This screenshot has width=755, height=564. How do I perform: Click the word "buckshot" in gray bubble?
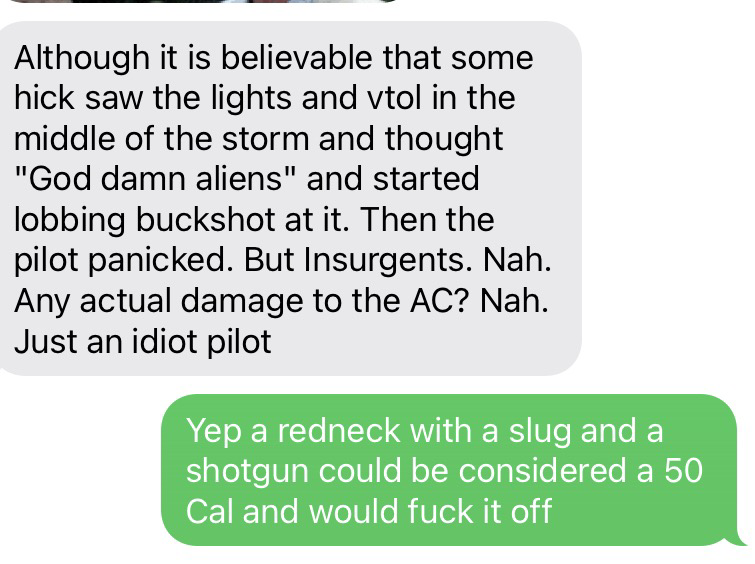click(206, 220)
